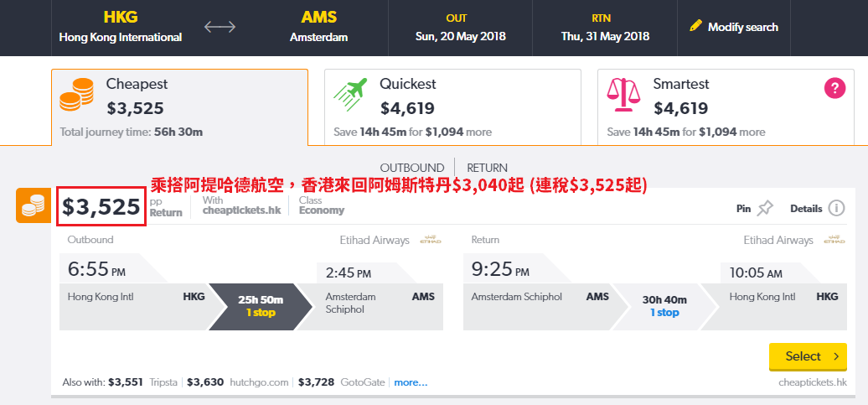
Task: Open the more... providers link
Action: tap(411, 382)
